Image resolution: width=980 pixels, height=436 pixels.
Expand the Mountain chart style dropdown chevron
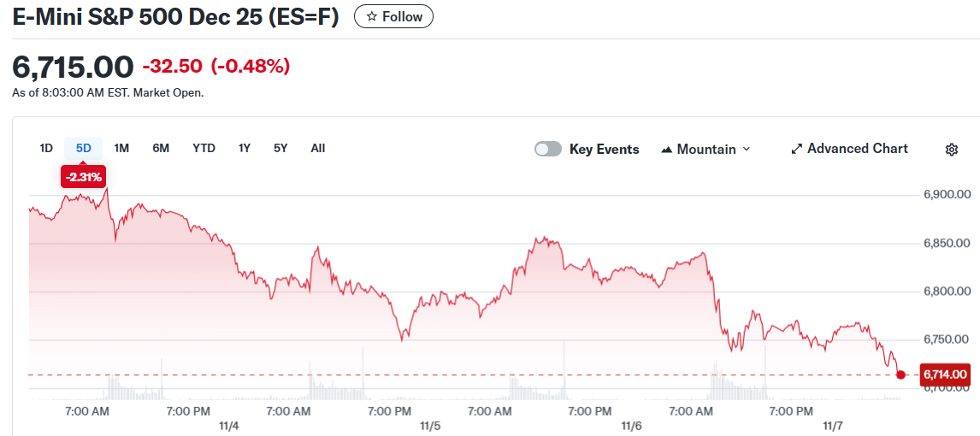(x=746, y=149)
